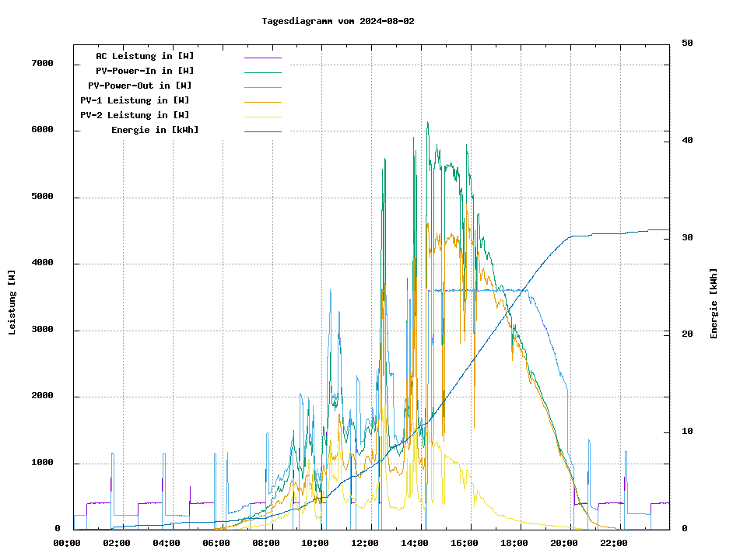The image size is (747, 560).
Task: Click the 50 value on right energy axis
Action: (x=688, y=44)
